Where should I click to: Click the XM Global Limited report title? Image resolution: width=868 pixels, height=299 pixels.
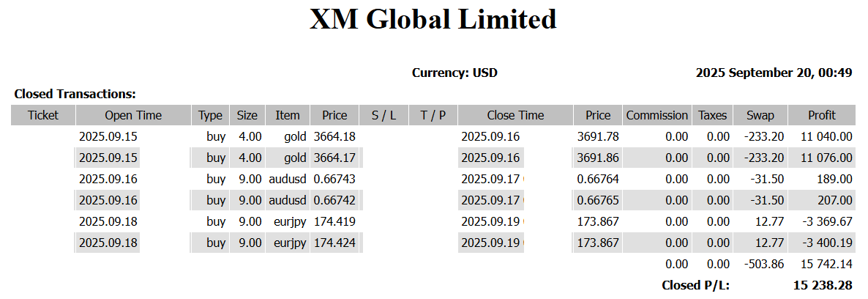tap(433, 20)
